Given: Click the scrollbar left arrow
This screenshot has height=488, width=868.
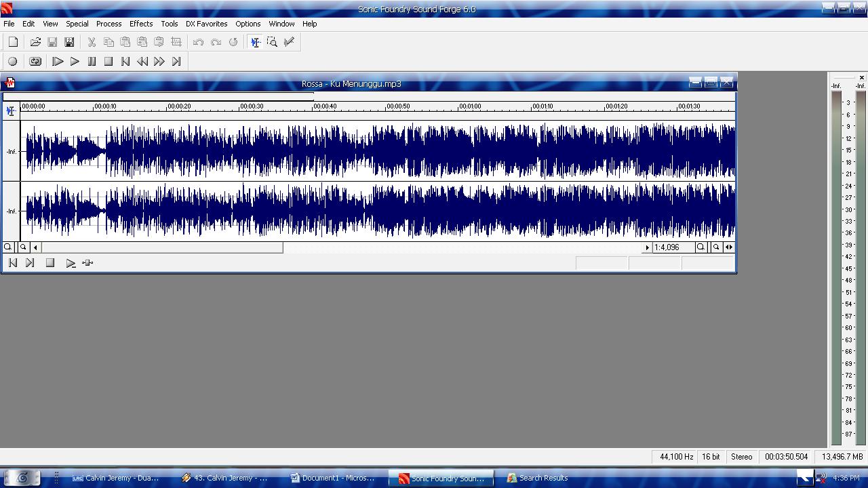Looking at the screenshot, I should click(35, 247).
